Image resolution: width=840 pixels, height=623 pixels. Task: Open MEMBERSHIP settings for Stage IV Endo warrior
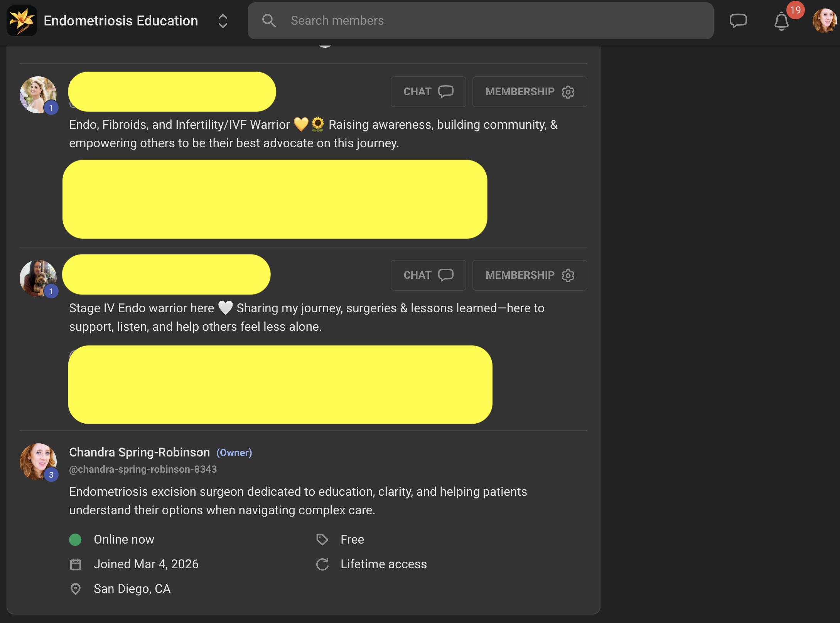pos(529,275)
